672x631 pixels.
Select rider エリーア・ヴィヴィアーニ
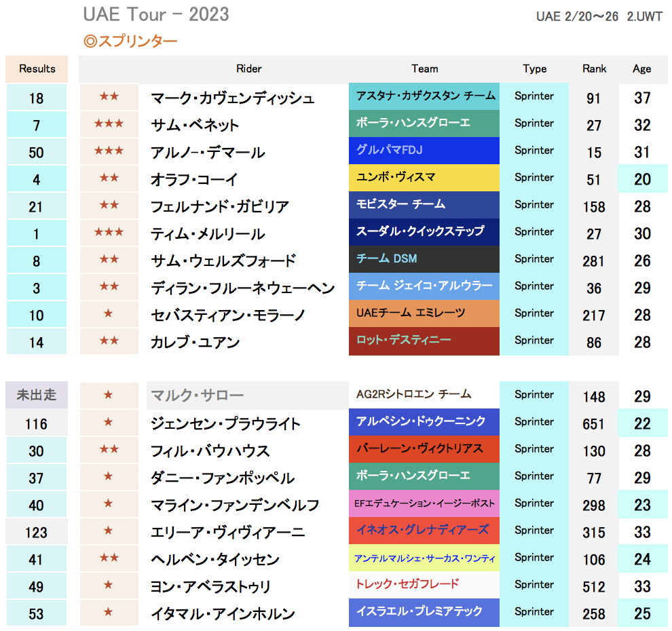point(227,532)
